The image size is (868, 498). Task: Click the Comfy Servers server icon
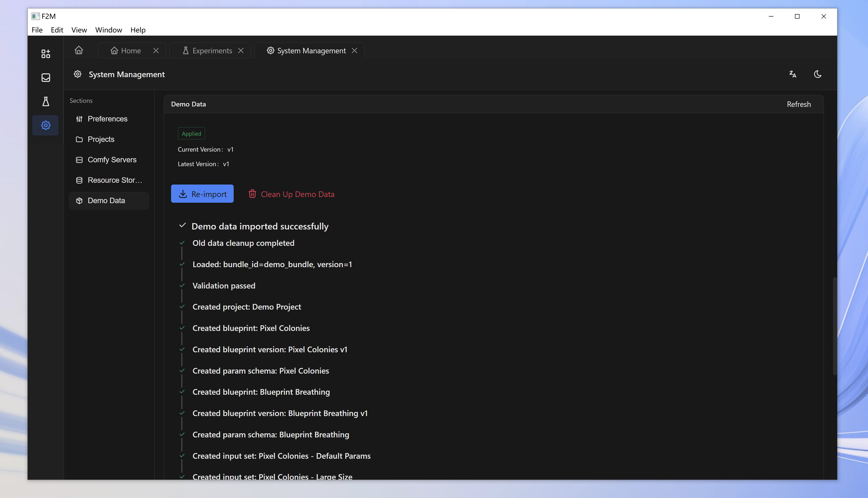(x=79, y=160)
